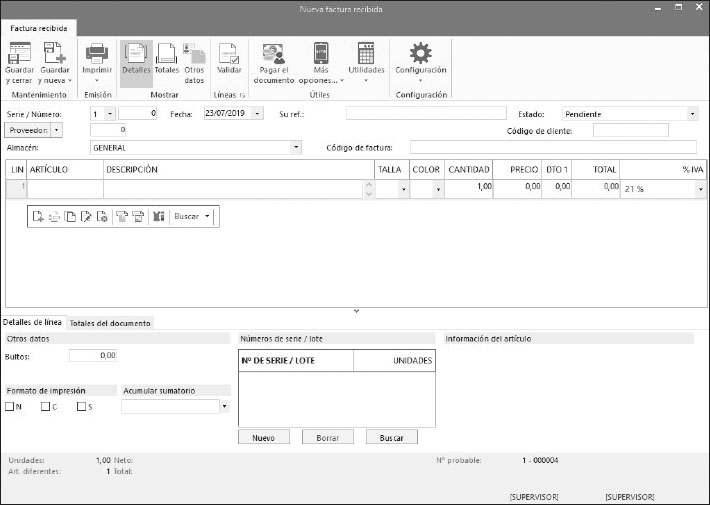Open Pagar el documento
This screenshot has width=710, height=505.
click(273, 53)
